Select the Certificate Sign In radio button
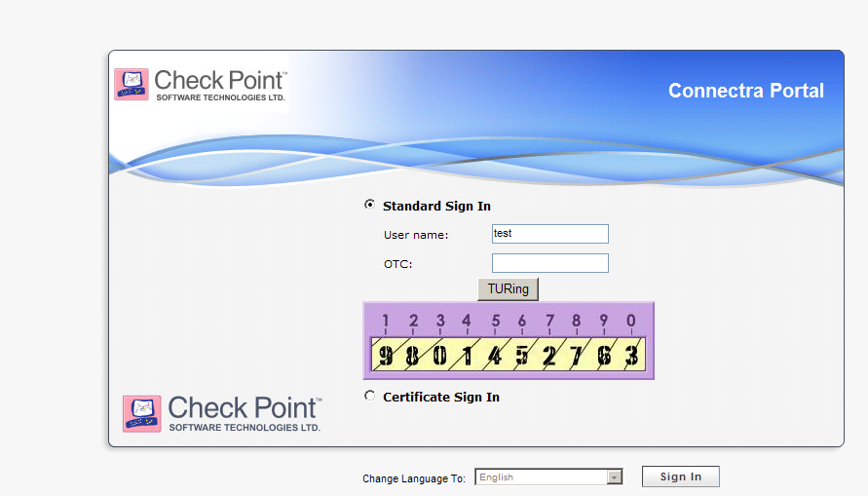The width and height of the screenshot is (868, 496). point(369,396)
